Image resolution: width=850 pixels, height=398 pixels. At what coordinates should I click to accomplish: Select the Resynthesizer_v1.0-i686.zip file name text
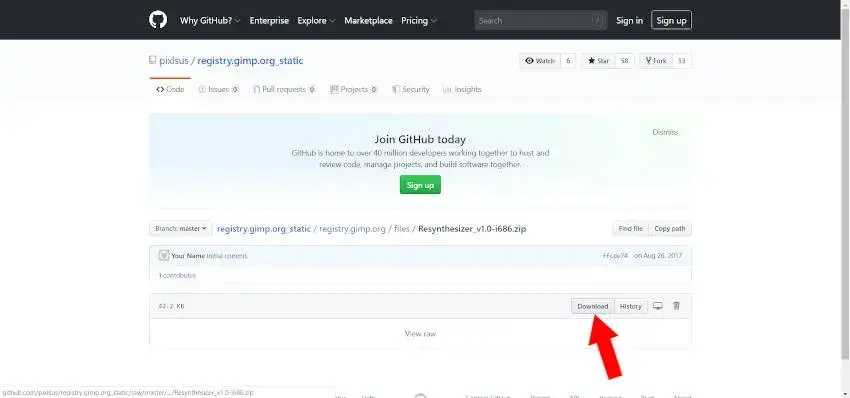(472, 229)
